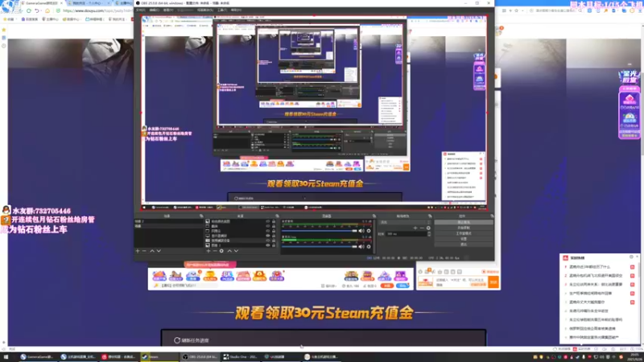The width and height of the screenshot is (644, 362).
Task: Switch to OBS in the taskbar
Action: [200, 356]
